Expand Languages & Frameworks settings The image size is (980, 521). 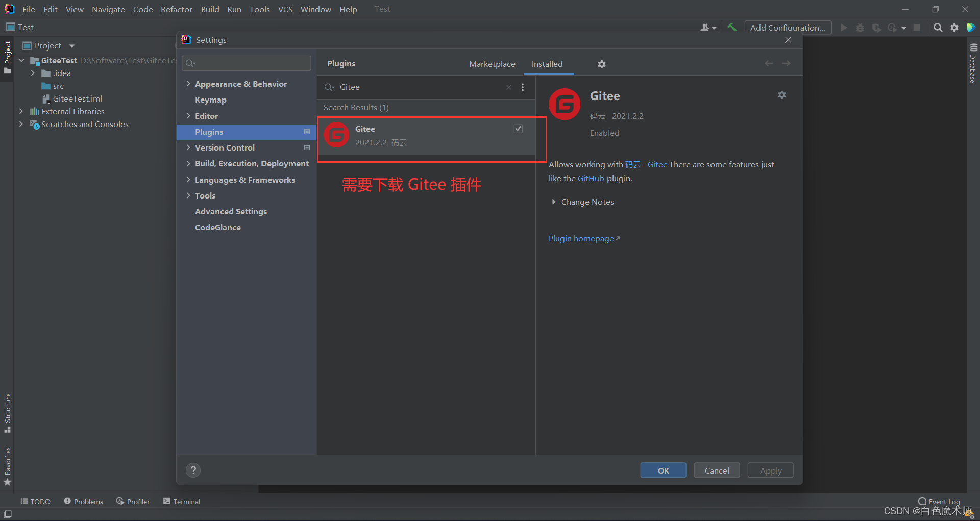tap(188, 180)
